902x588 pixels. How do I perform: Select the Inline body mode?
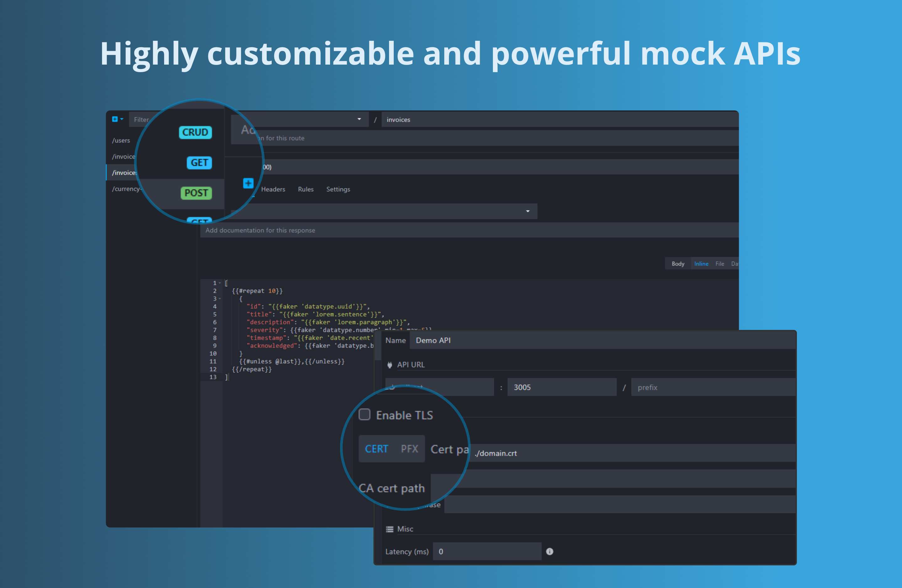point(701,263)
